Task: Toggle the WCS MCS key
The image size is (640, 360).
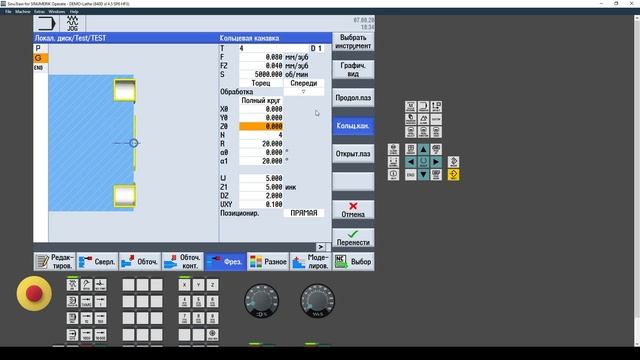Action: [212, 335]
